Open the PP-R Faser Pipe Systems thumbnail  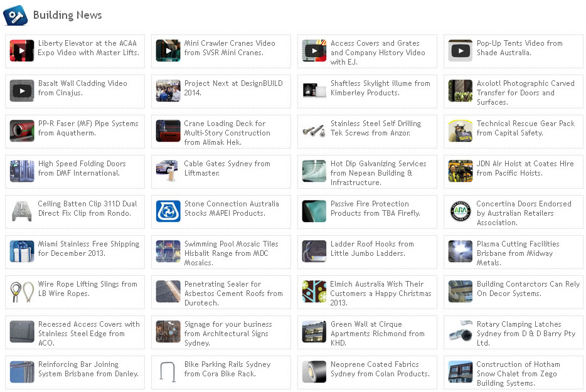coord(22,131)
